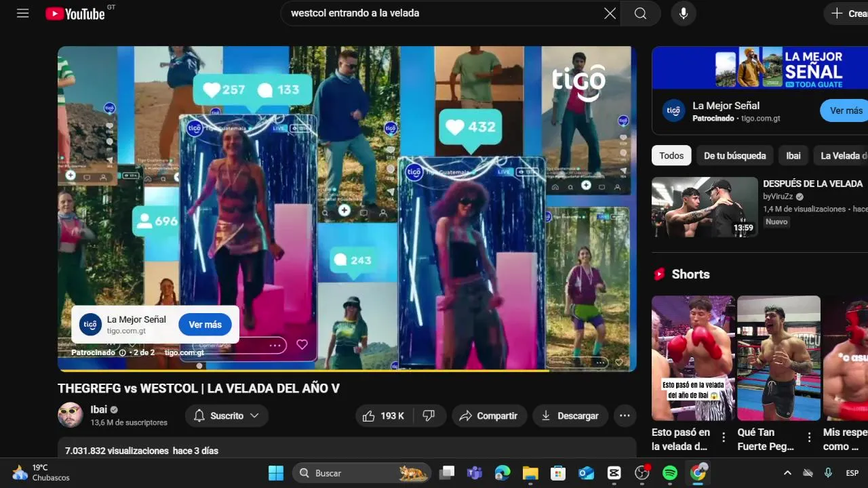
Task: Click Descargar download button
Action: click(x=570, y=415)
